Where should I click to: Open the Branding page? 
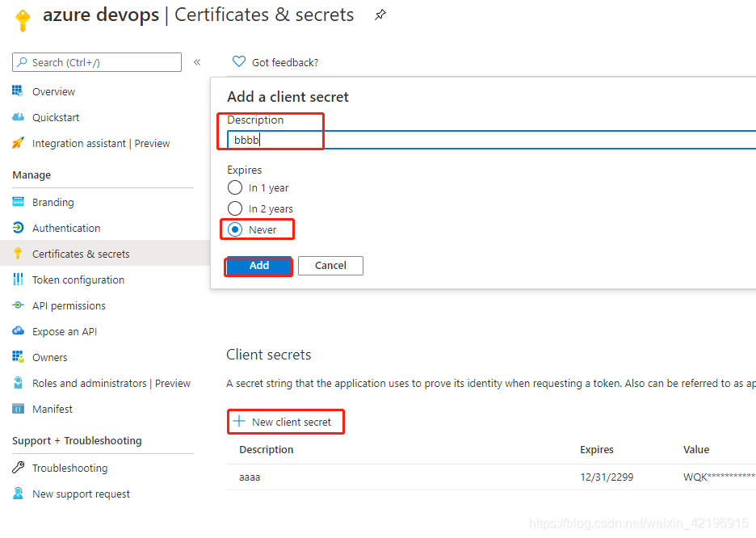coord(53,203)
